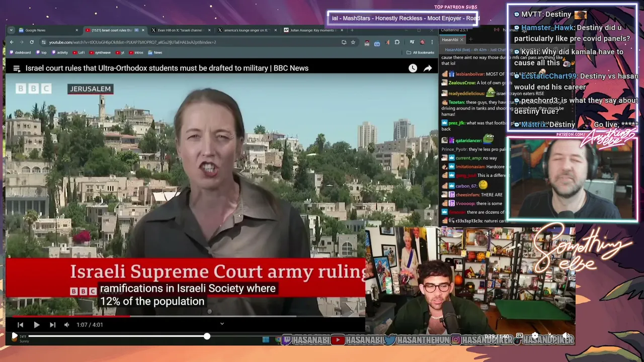Click the Watch Later clock icon
This screenshot has height=362, width=644.
coord(413,68)
